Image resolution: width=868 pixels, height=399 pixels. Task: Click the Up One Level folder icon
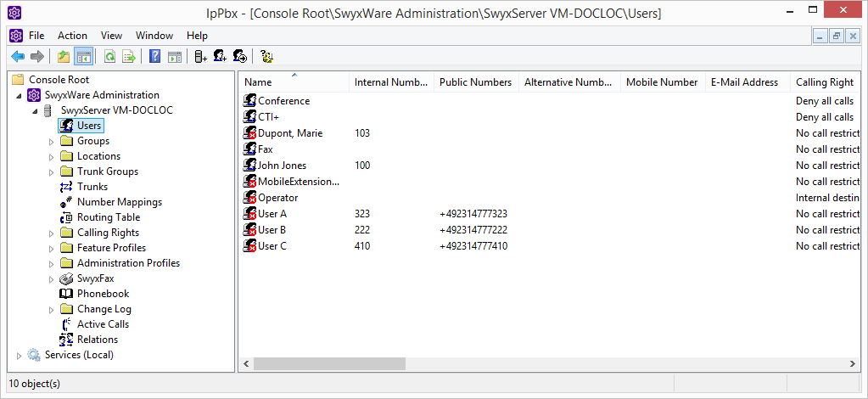click(x=63, y=57)
